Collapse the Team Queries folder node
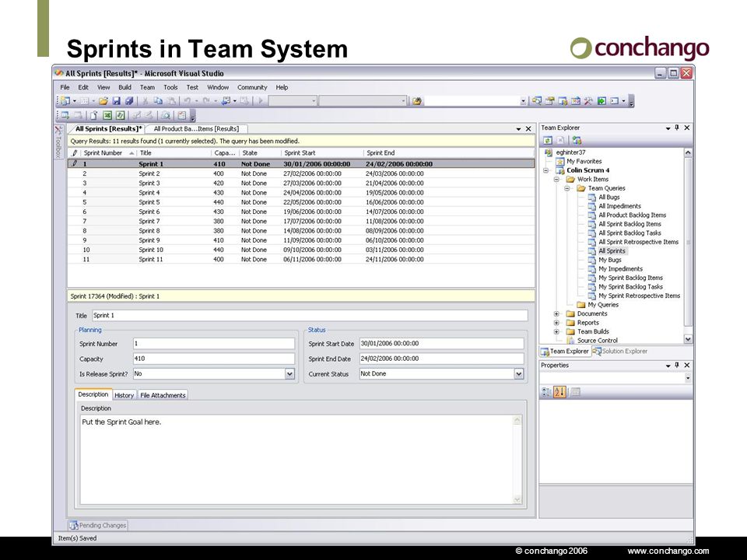747x560 pixels. coord(567,188)
